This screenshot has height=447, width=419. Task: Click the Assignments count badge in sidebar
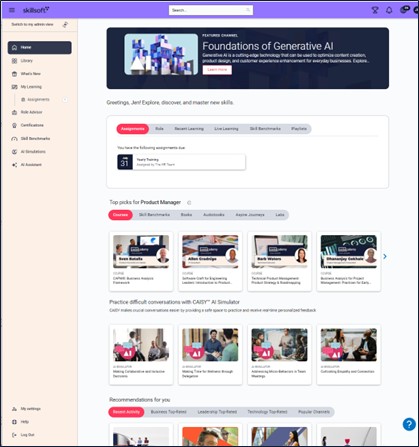click(65, 100)
